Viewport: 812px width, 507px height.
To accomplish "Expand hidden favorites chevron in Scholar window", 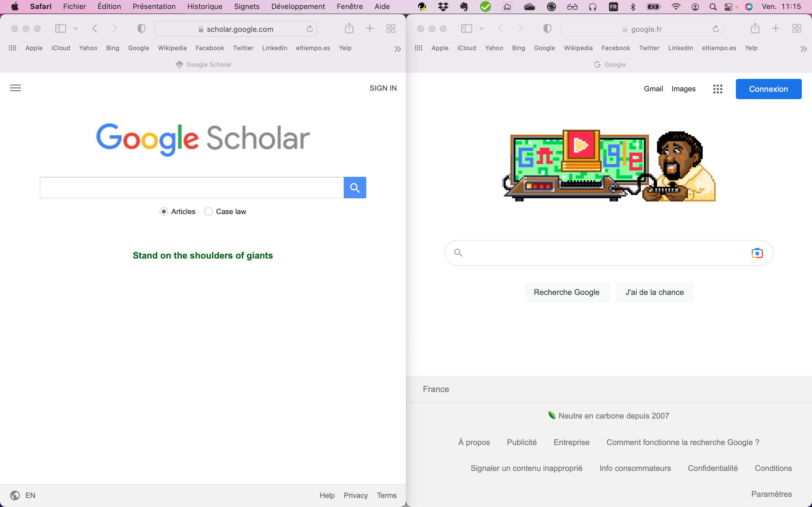I will (398, 49).
